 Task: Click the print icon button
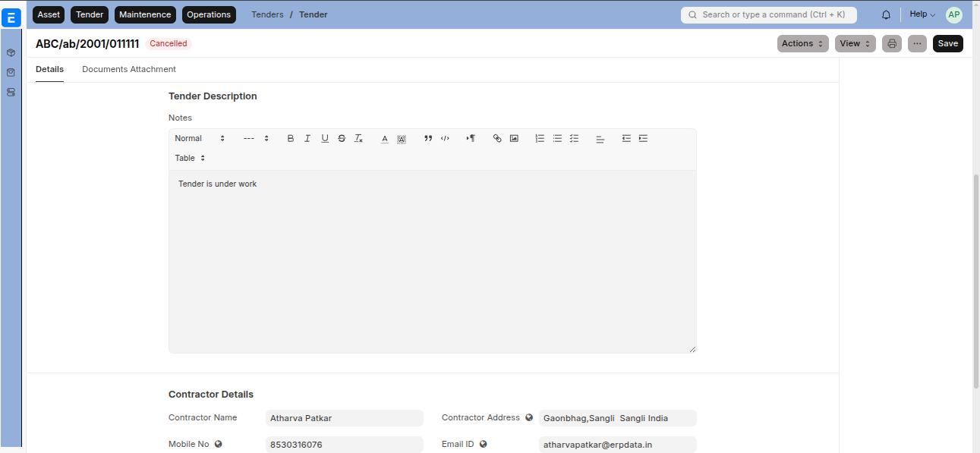click(x=892, y=44)
